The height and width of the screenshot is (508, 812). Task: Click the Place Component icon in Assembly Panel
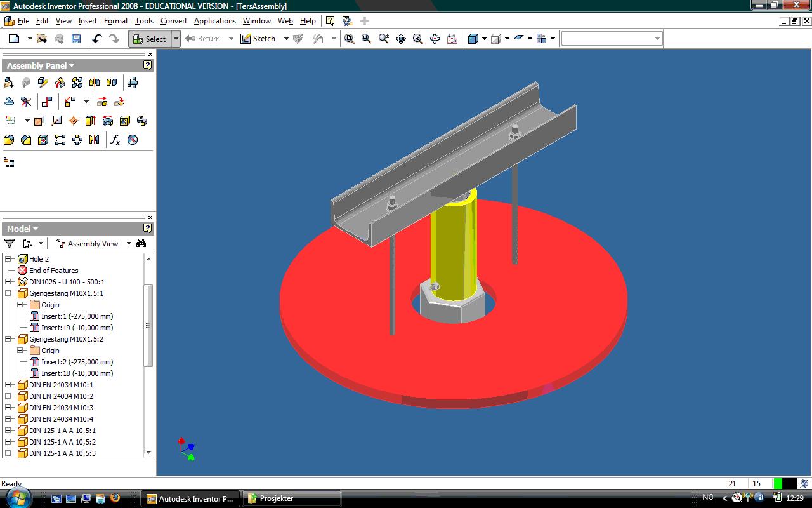click(x=9, y=83)
